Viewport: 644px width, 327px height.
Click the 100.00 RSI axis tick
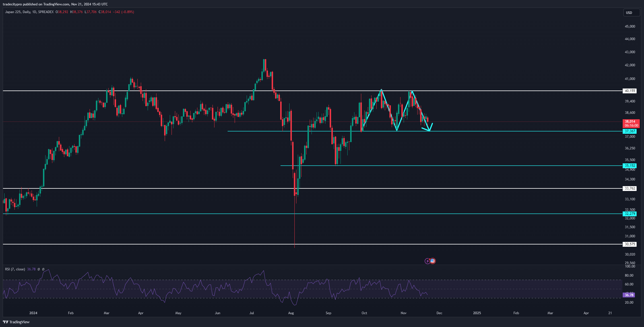click(630, 266)
